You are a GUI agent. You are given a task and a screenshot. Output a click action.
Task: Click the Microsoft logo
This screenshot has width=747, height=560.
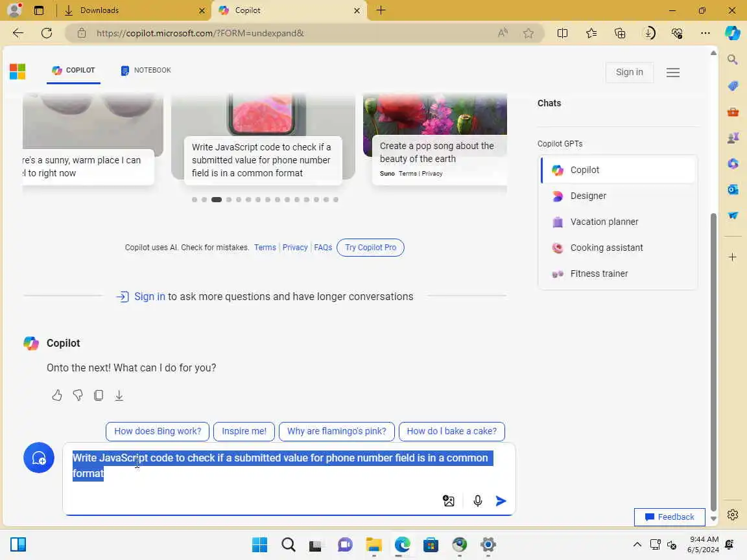pos(18,71)
